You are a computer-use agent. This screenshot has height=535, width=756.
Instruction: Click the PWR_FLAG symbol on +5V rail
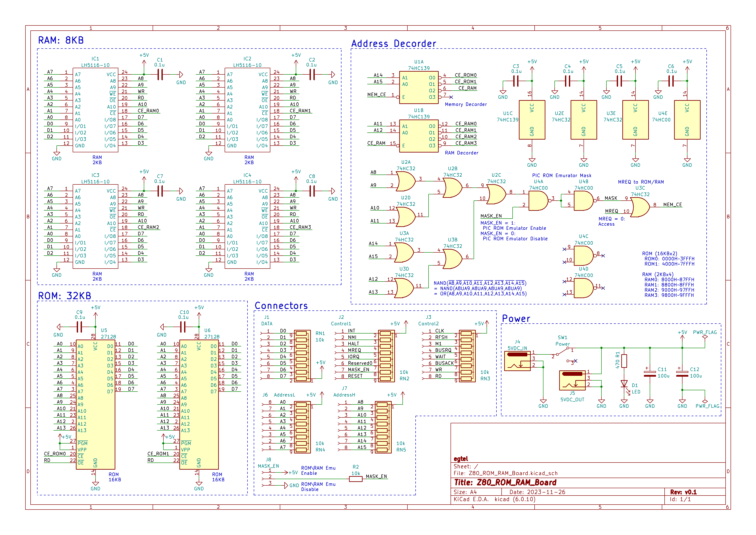(x=705, y=337)
